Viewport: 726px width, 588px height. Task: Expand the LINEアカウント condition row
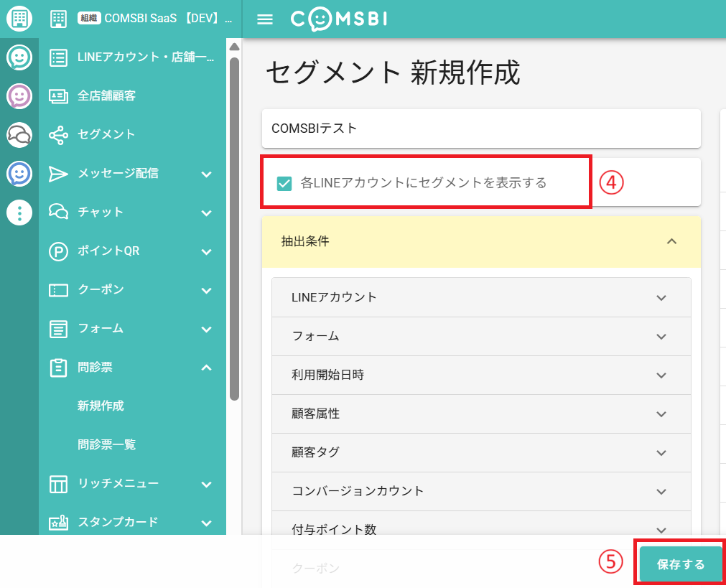tap(481, 297)
